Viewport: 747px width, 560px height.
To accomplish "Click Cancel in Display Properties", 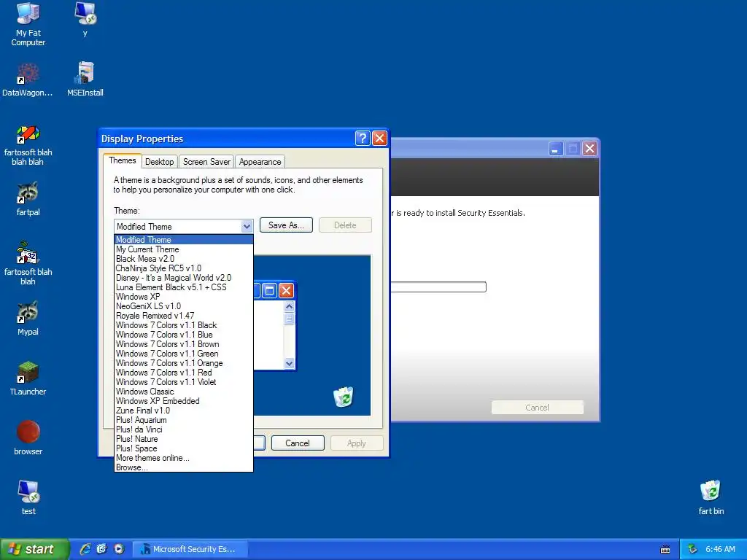I will coord(298,443).
